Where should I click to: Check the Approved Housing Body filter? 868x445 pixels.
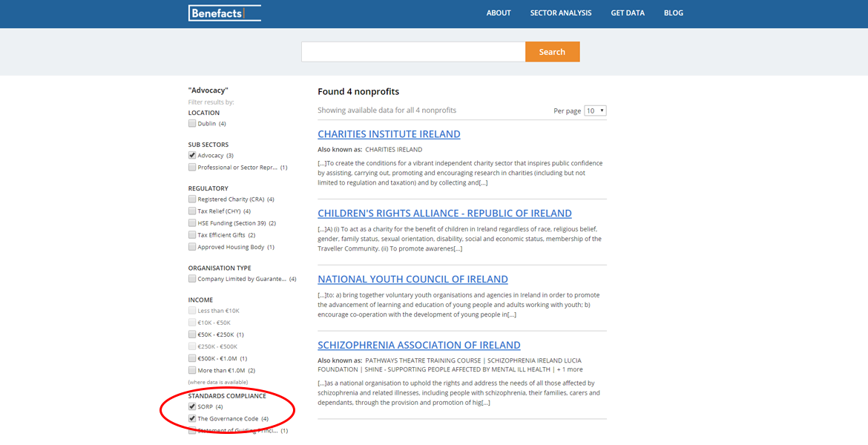[x=192, y=247]
